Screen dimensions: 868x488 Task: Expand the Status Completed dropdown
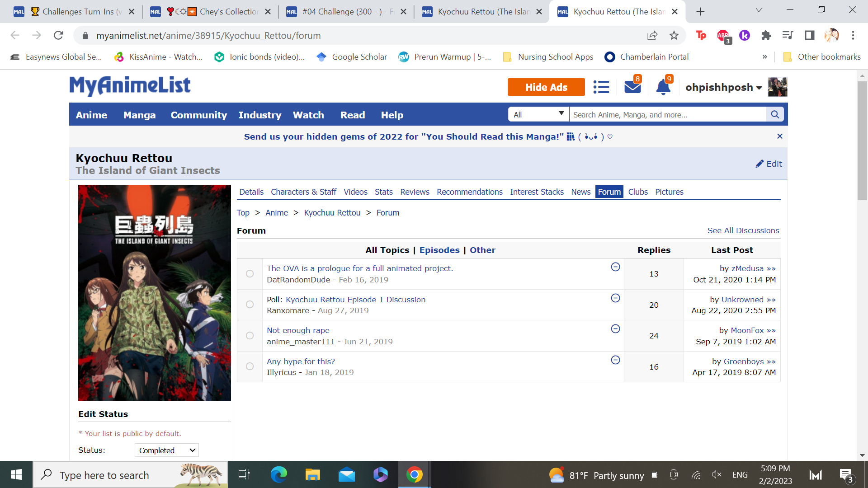coord(166,450)
